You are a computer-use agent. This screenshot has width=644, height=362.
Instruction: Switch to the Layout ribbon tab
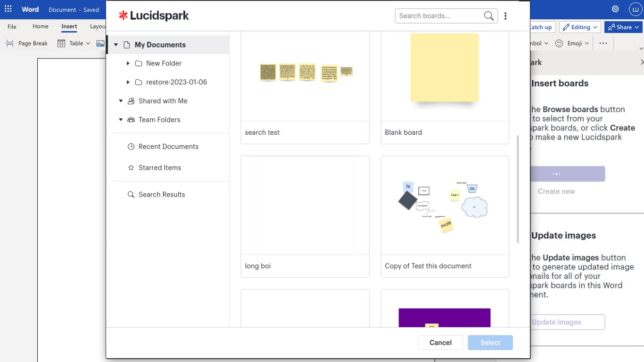pos(98,26)
